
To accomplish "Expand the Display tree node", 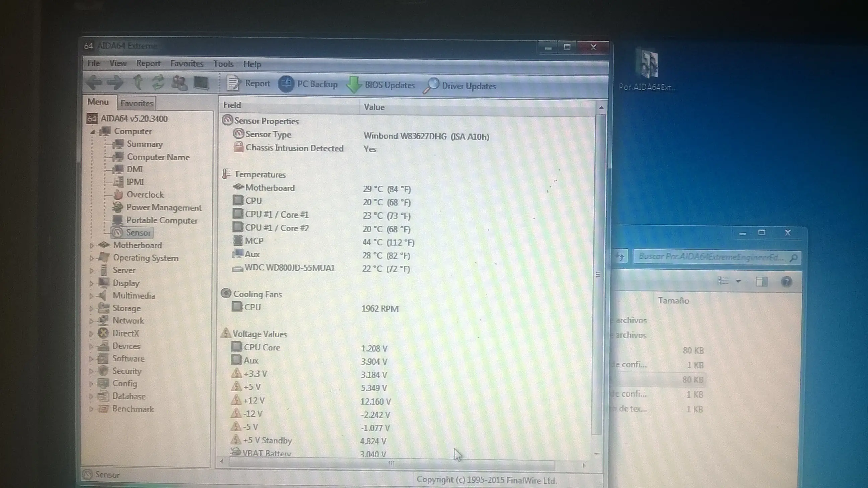I will [x=91, y=284].
